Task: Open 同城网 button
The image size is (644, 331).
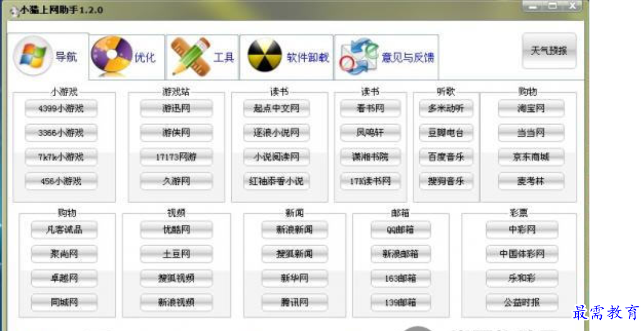Action: tap(64, 302)
